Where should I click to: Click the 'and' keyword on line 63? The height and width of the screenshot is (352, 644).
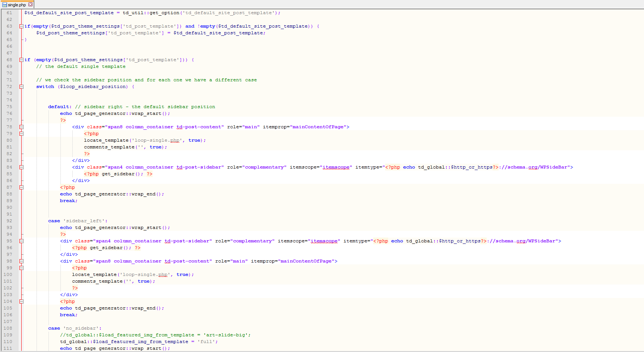(x=190, y=26)
